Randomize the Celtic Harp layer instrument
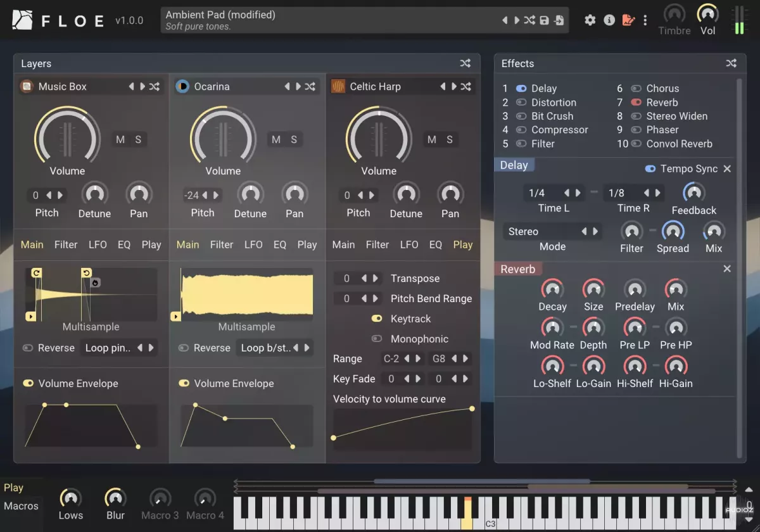Viewport: 760px width, 532px height. tap(465, 86)
